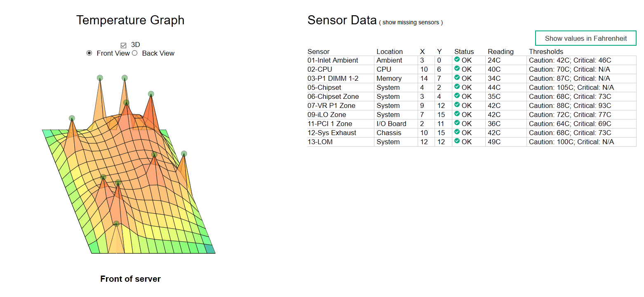
Task: Click the Status column header
Action: pos(464,51)
